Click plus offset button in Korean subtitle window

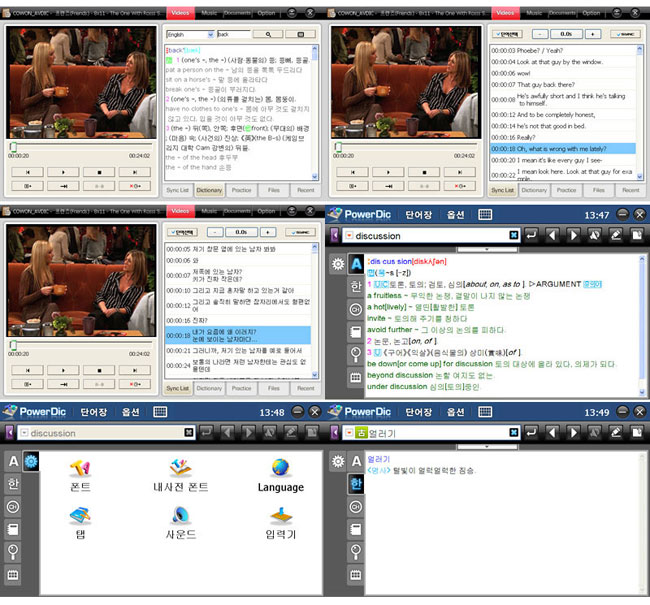point(268,233)
